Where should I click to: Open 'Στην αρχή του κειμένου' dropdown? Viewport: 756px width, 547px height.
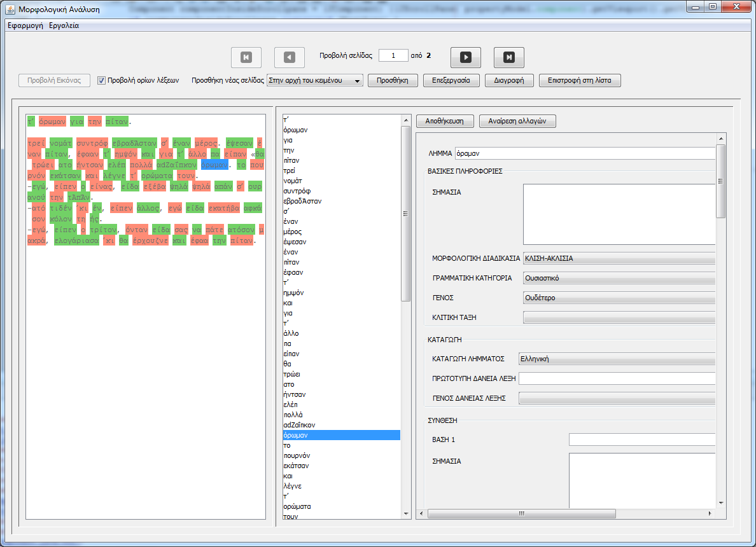point(315,81)
